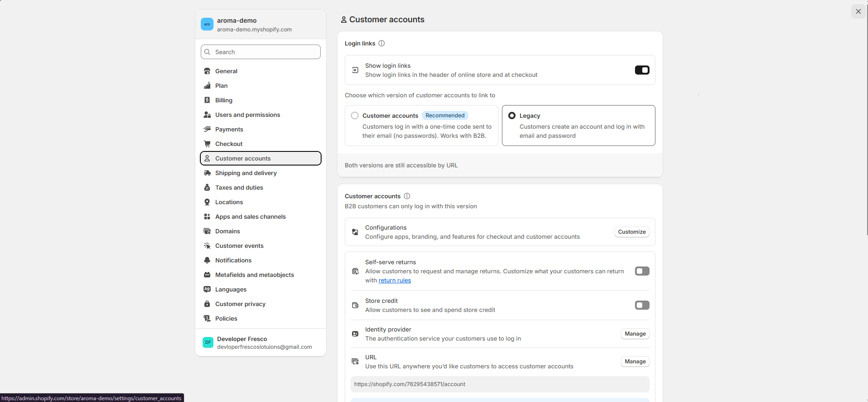The width and height of the screenshot is (868, 402).
Task: Click the Customize button for Configurations
Action: pos(632,232)
